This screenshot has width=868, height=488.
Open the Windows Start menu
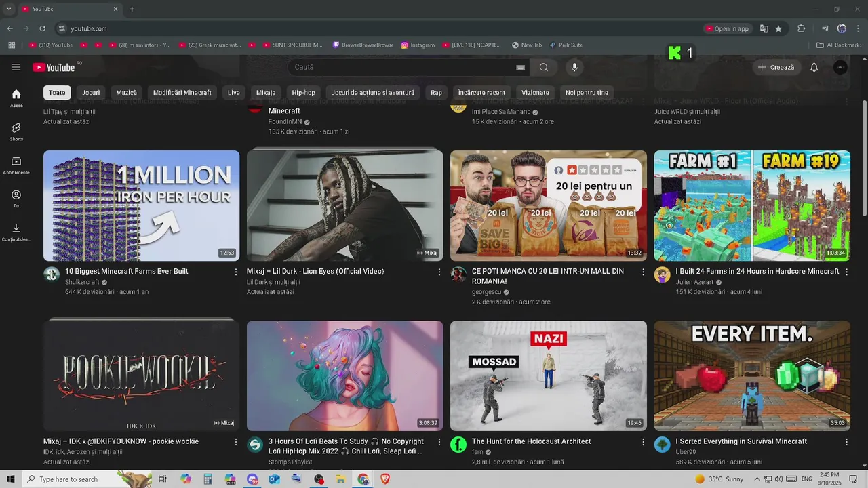click(x=10, y=479)
